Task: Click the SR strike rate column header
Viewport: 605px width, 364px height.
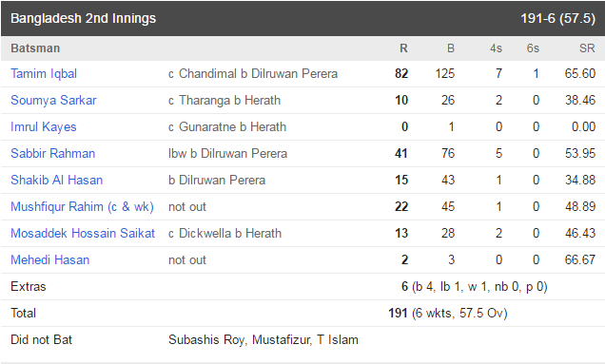Action: [x=587, y=48]
